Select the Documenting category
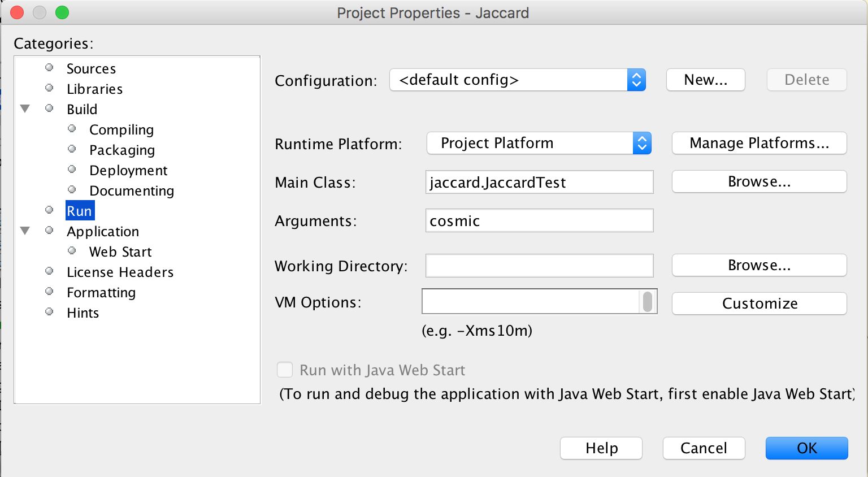868x477 pixels. pyautogui.click(x=132, y=190)
